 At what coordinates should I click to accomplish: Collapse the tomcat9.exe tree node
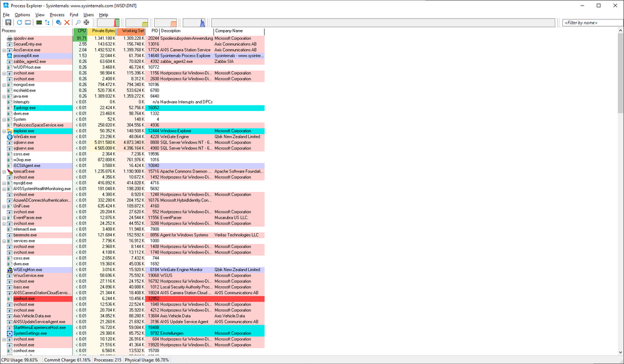pos(4,171)
